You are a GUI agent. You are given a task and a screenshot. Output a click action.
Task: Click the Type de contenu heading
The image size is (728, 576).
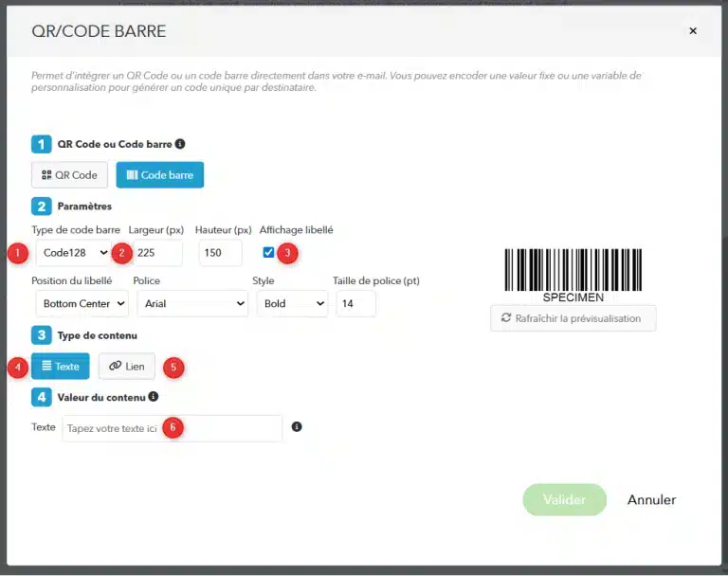point(97,335)
